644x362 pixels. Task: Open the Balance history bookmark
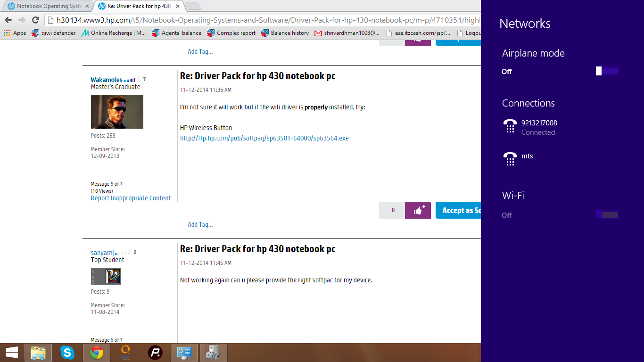coord(285,33)
